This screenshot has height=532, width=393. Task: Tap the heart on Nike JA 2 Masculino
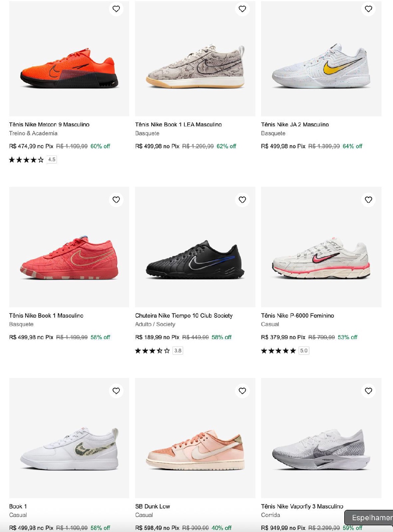[x=368, y=9]
